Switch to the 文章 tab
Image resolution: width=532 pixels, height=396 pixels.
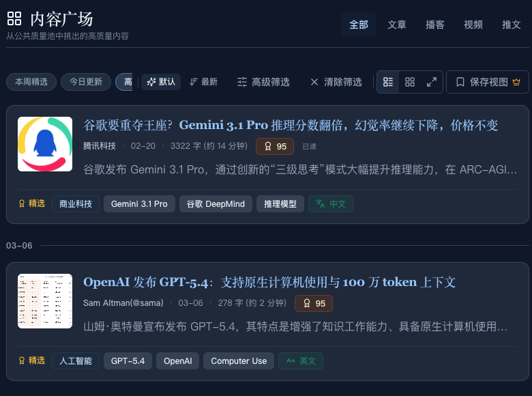click(397, 25)
